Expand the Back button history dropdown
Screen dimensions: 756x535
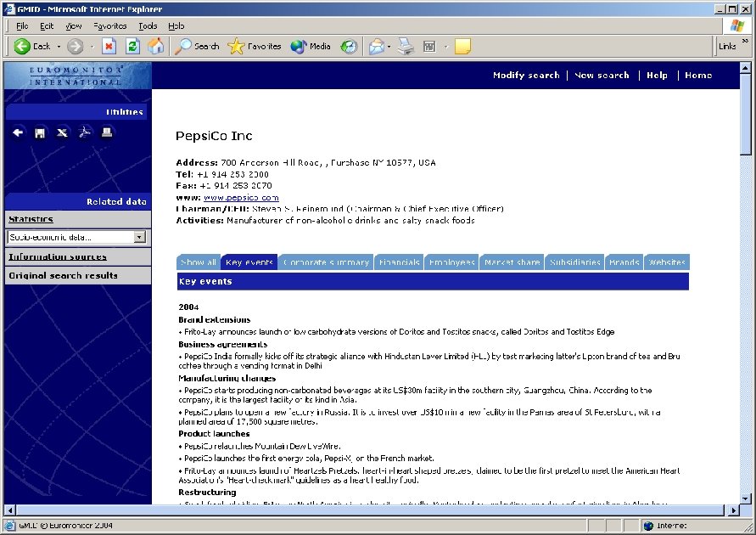coord(58,46)
